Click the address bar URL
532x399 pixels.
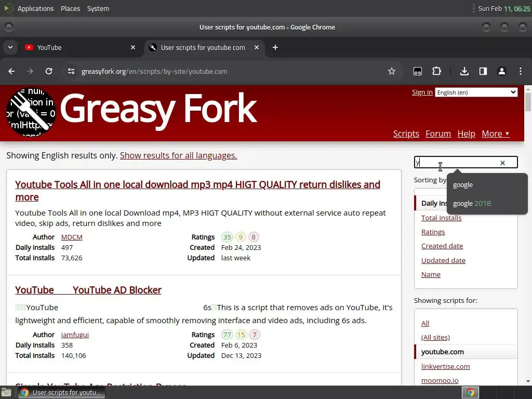[x=154, y=71]
